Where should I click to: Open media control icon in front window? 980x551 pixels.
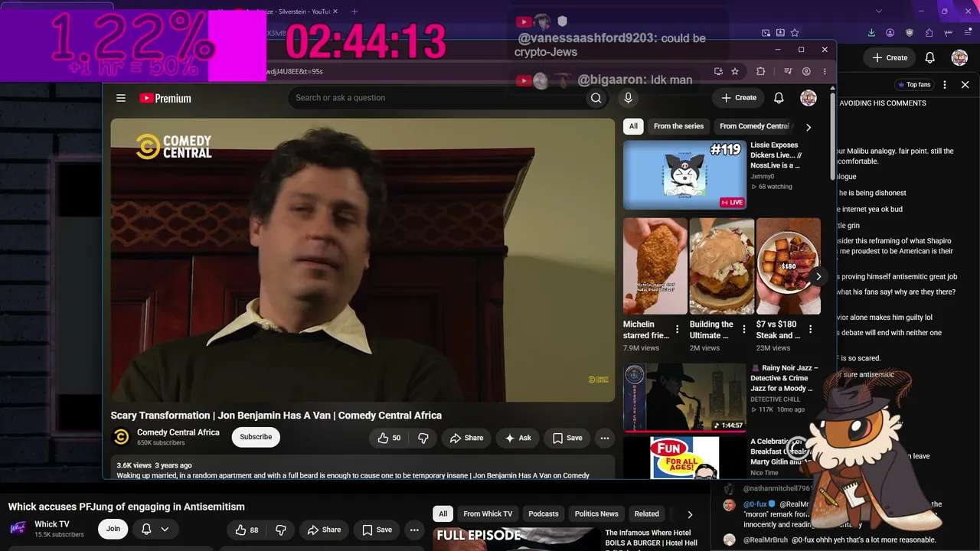coord(788,71)
